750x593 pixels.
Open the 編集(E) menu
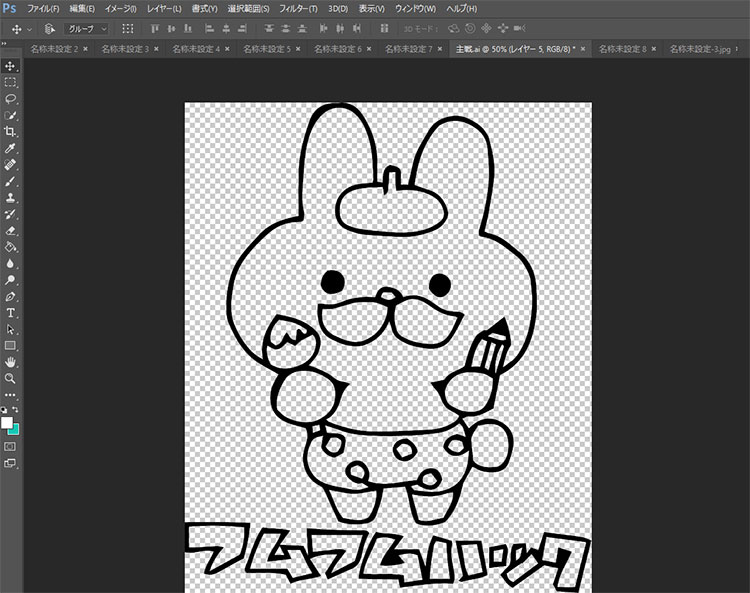[x=82, y=9]
